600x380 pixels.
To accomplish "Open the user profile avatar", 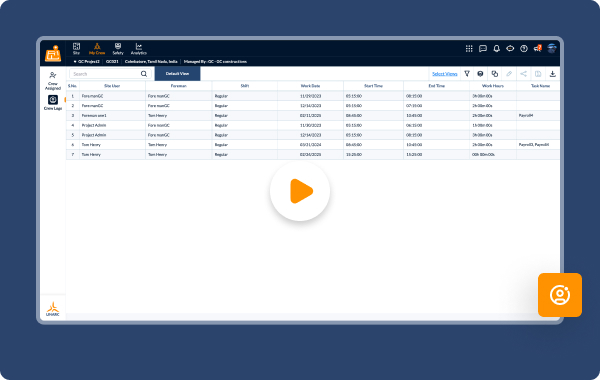I will click(x=552, y=48).
